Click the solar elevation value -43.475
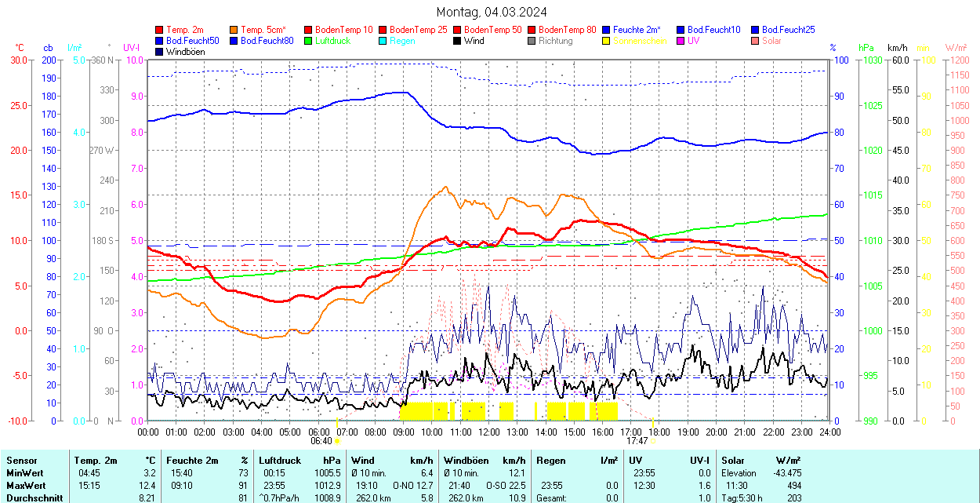 (786, 473)
